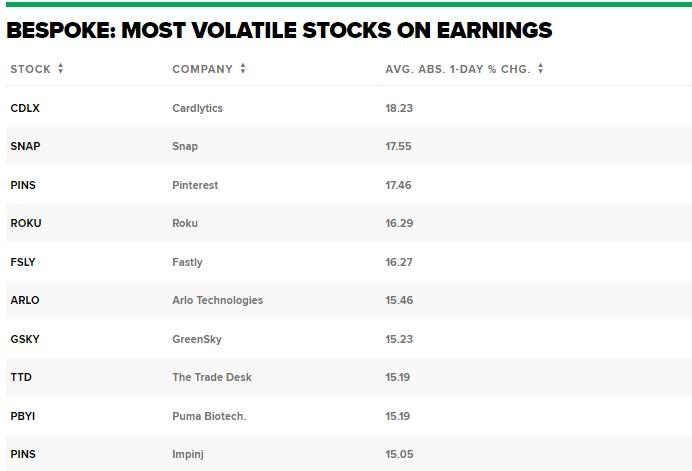
Task: Click the STOCK column header label
Action: (30, 69)
